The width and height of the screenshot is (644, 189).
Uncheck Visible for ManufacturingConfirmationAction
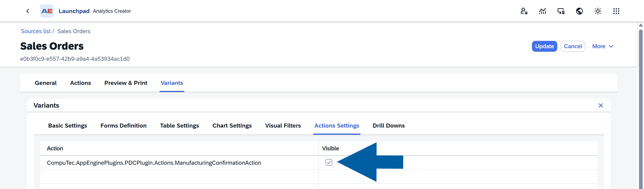click(329, 162)
